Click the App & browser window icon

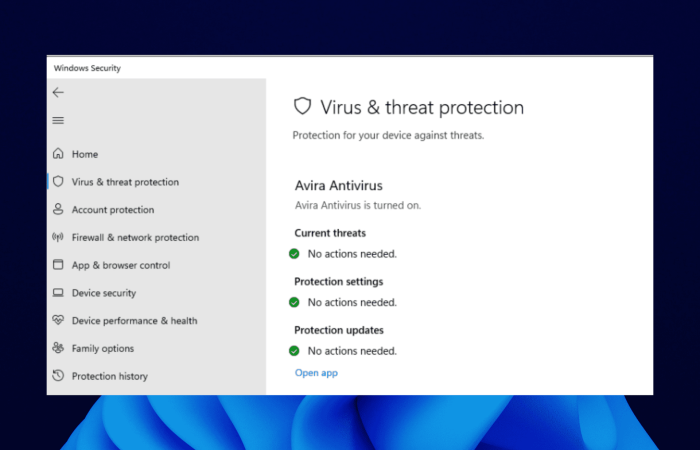tap(58, 264)
